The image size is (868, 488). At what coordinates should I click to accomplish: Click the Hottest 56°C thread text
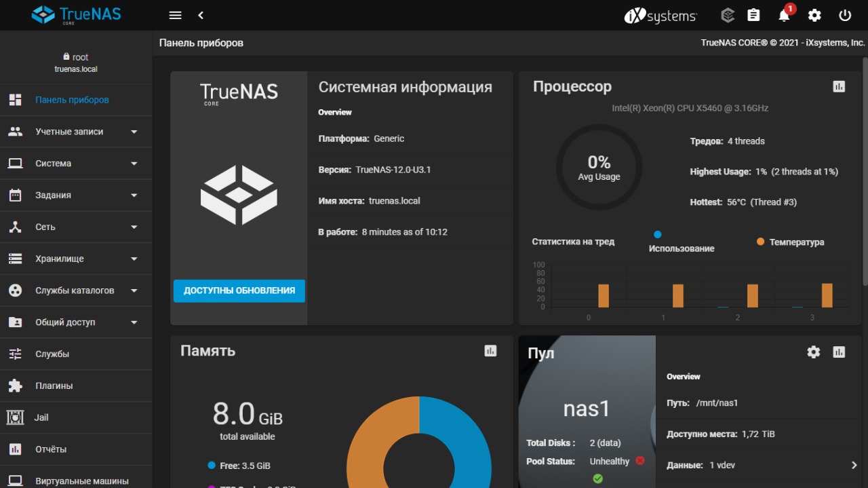coord(743,202)
